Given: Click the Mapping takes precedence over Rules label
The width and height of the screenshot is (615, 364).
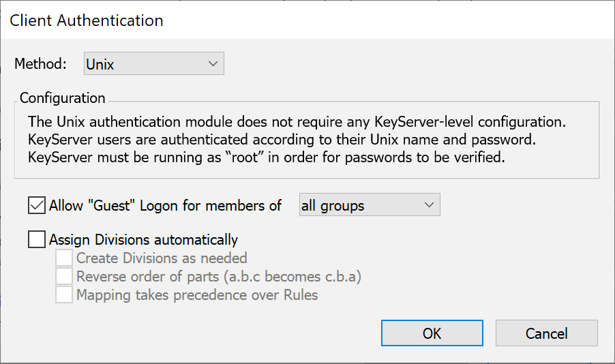Looking at the screenshot, I should (x=197, y=295).
